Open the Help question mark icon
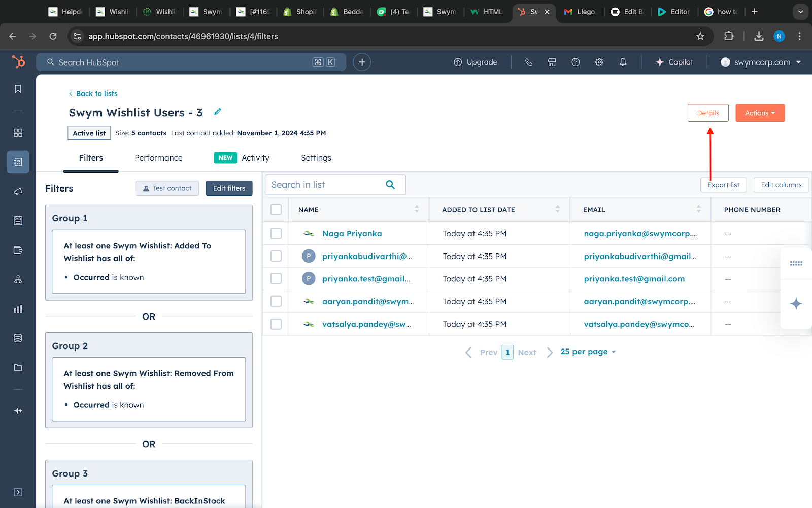This screenshot has width=812, height=508. pos(576,62)
